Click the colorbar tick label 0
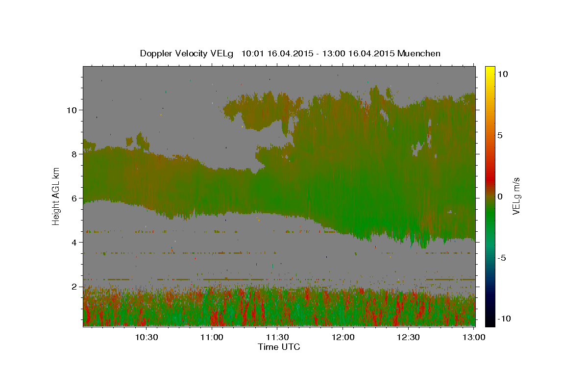 click(x=500, y=196)
